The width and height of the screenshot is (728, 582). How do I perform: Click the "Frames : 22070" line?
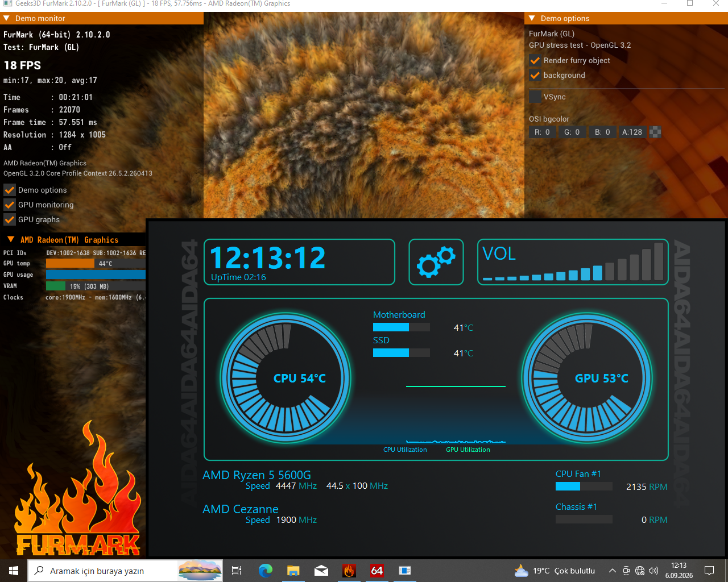coord(42,110)
